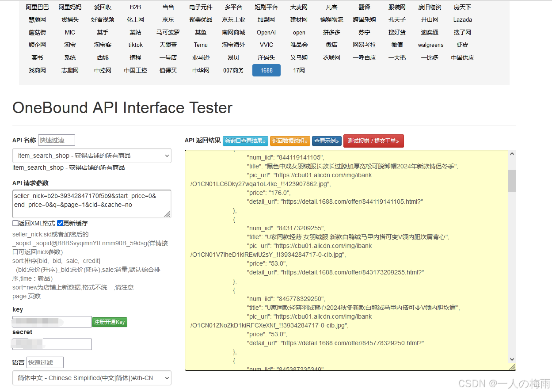
Task: Click the OneBound API Interface Tester heading
Action: 122,108
